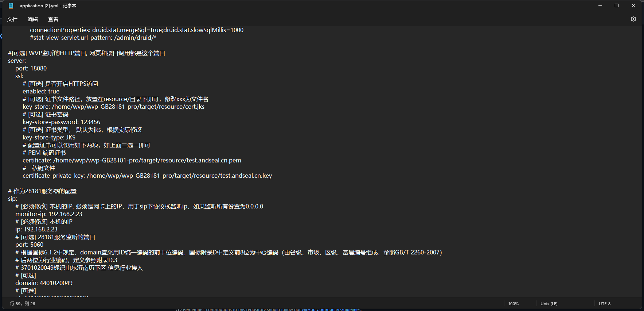Click the Notepad app icon in title bar

(11, 6)
